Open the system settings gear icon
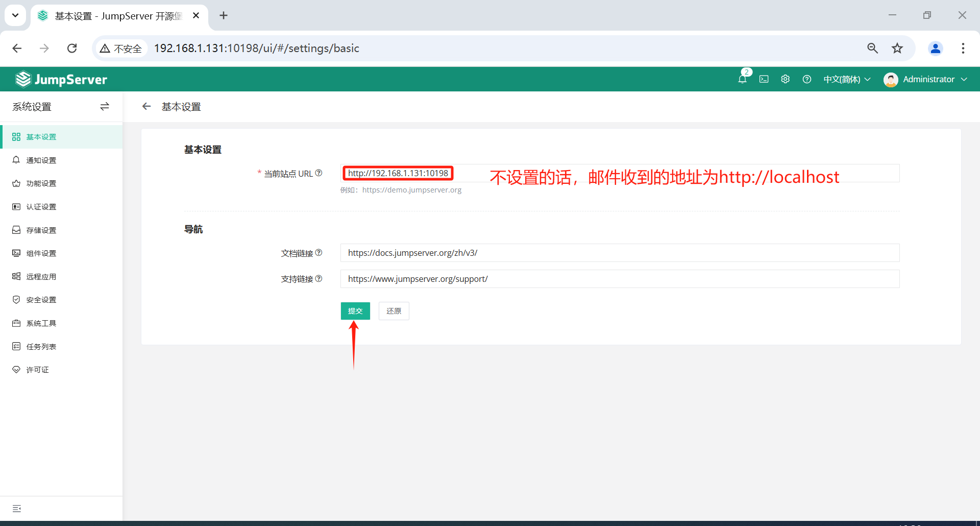 [785, 79]
